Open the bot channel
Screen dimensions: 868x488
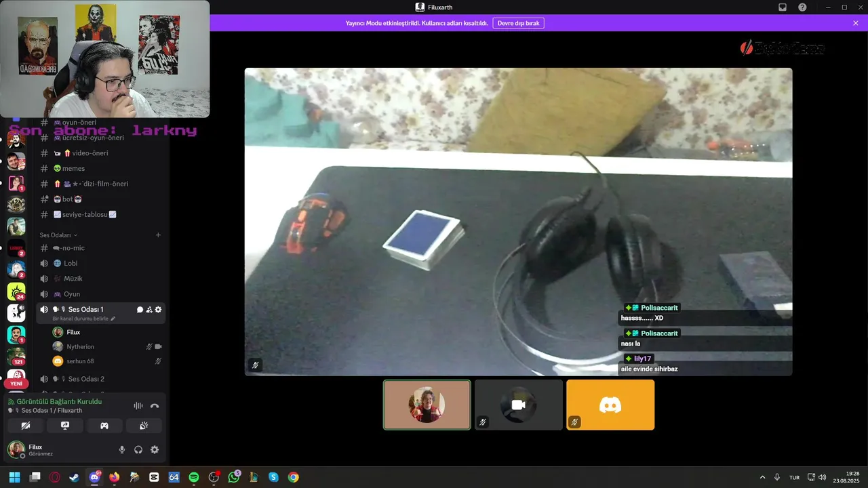[x=102, y=199]
